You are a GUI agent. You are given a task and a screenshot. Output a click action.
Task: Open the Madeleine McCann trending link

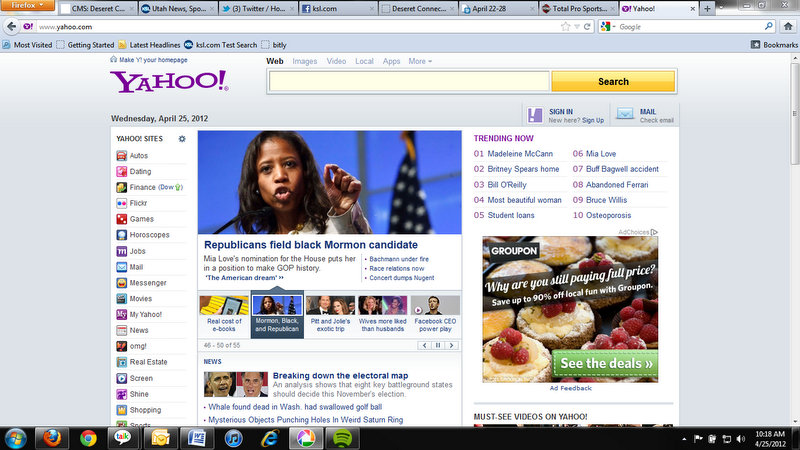[x=522, y=154]
